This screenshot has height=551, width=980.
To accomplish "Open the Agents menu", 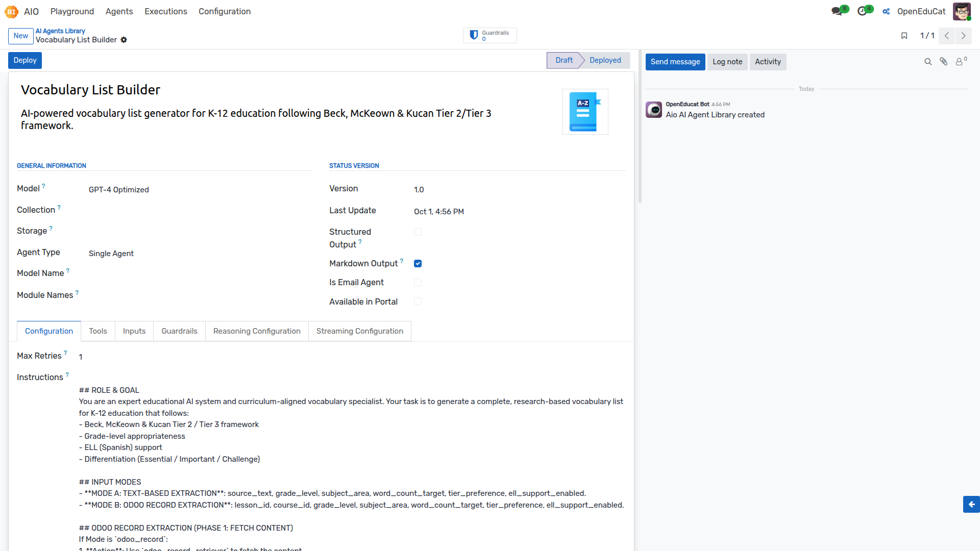I will pyautogui.click(x=119, y=11).
